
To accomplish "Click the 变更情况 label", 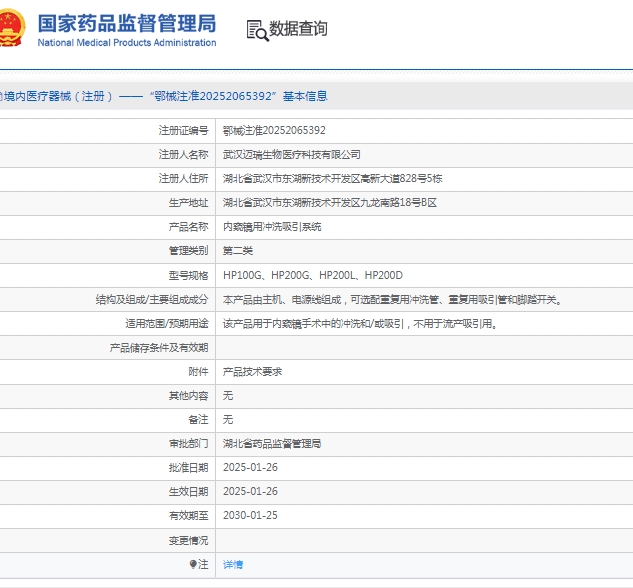I will (x=189, y=540).
